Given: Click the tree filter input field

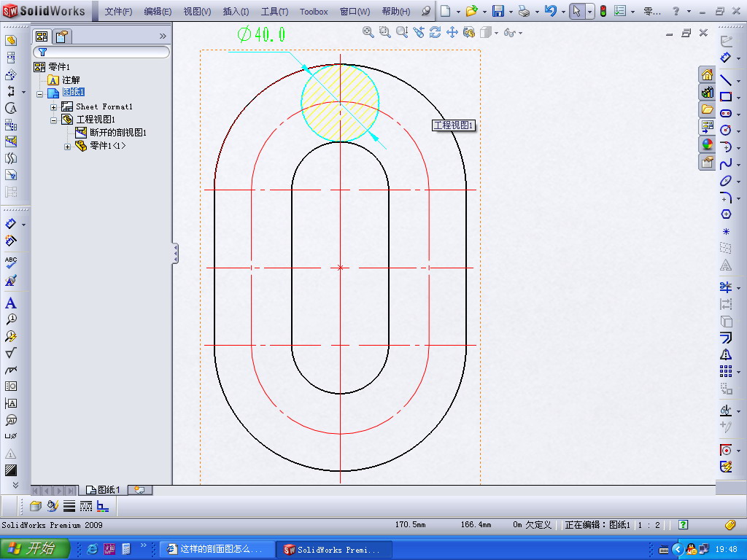Looking at the screenshot, I should point(101,52).
